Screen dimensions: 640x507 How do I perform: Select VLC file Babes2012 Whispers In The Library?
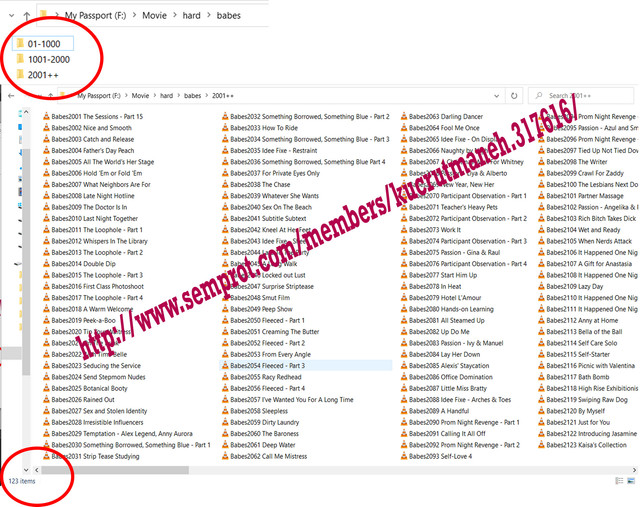pyautogui.click(x=96, y=241)
